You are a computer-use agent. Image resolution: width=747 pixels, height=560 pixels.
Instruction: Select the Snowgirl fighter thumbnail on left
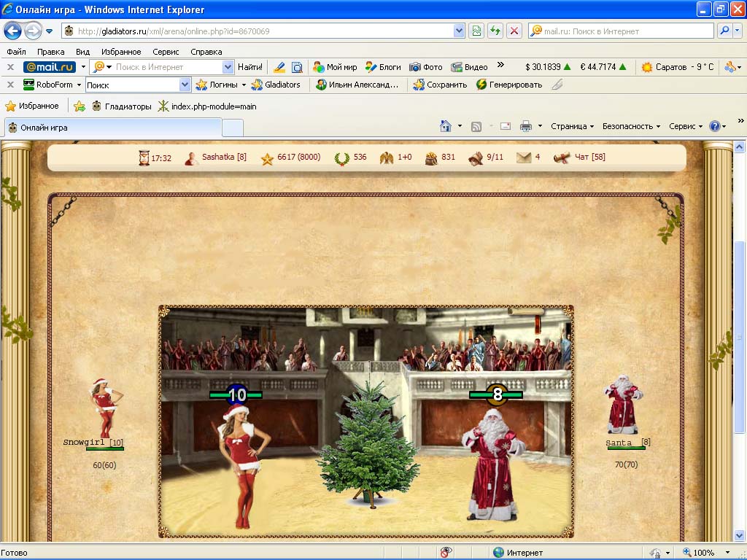point(106,407)
